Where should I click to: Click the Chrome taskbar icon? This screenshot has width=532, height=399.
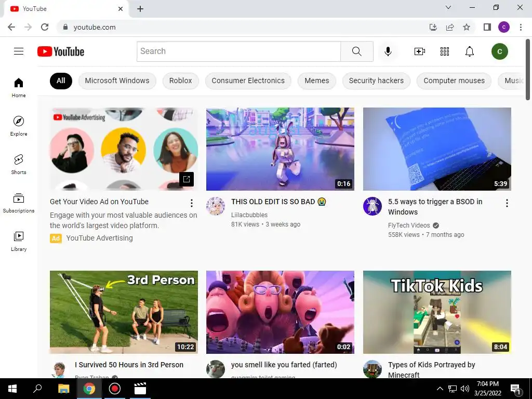tap(89, 389)
